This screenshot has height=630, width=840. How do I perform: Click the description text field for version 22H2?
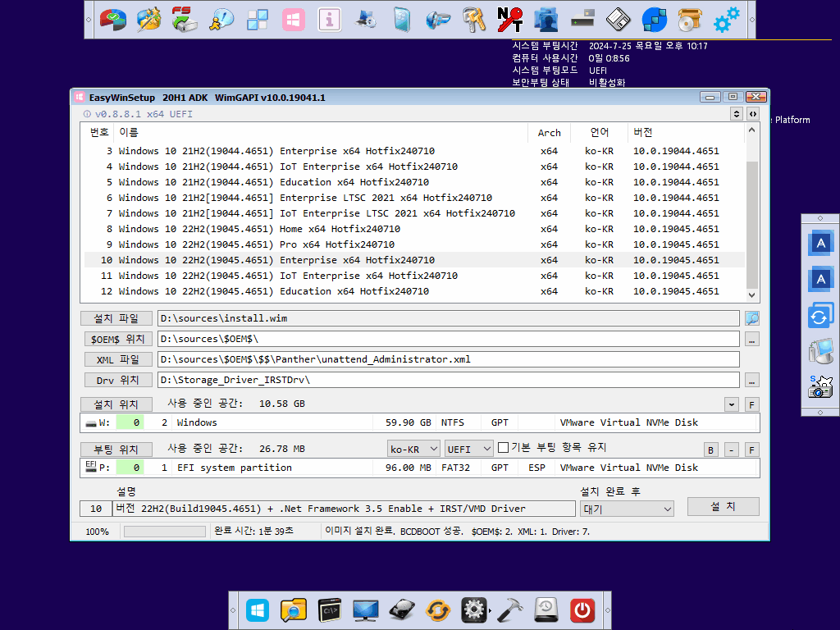(x=344, y=509)
